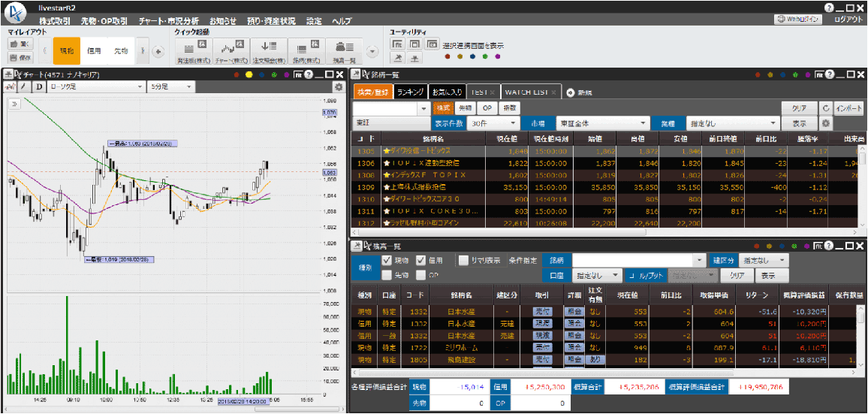Uncheck the 現物 checkbox in 残高一覧

(x=387, y=260)
